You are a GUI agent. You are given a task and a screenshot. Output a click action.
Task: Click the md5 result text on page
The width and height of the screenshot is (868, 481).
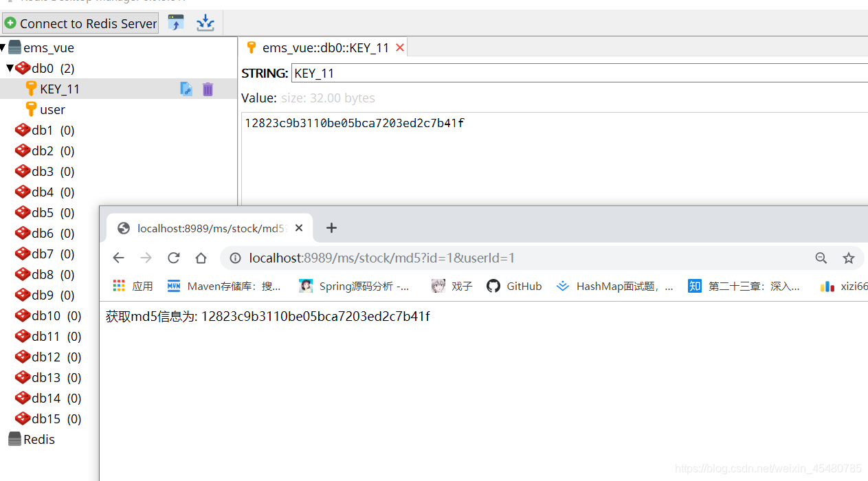pos(268,317)
